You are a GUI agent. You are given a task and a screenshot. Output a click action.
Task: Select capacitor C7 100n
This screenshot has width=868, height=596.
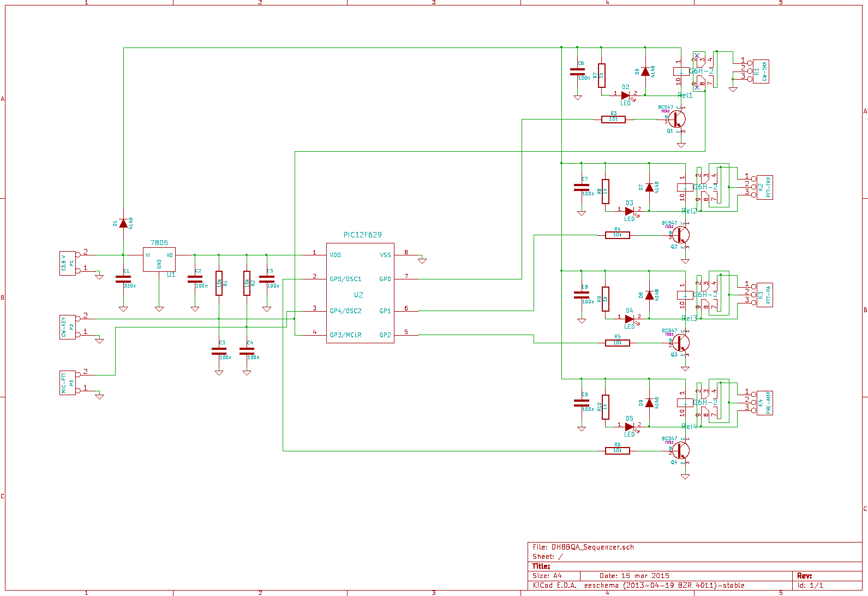(x=581, y=187)
